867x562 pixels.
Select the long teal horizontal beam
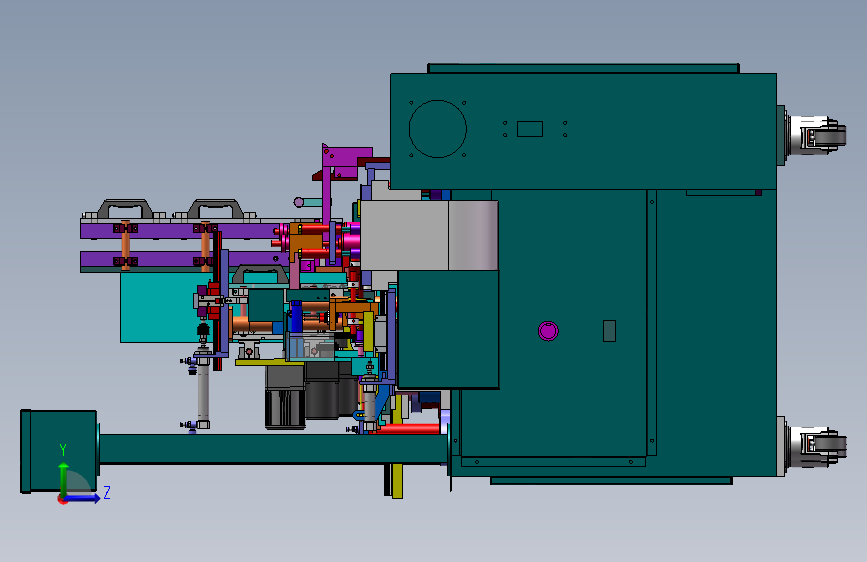pyautogui.click(x=273, y=449)
